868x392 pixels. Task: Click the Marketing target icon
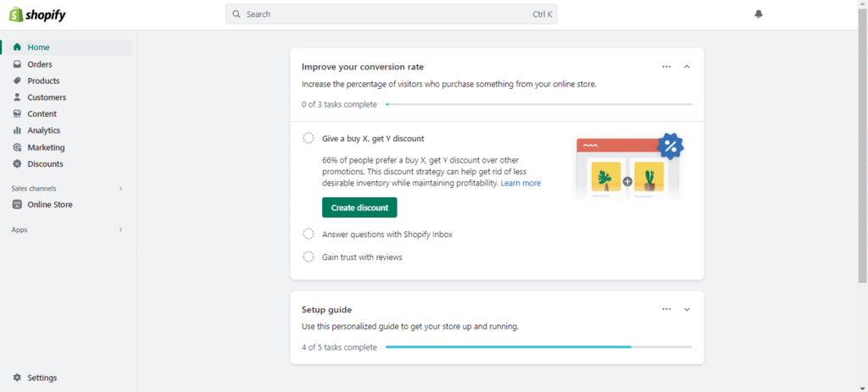click(x=17, y=147)
